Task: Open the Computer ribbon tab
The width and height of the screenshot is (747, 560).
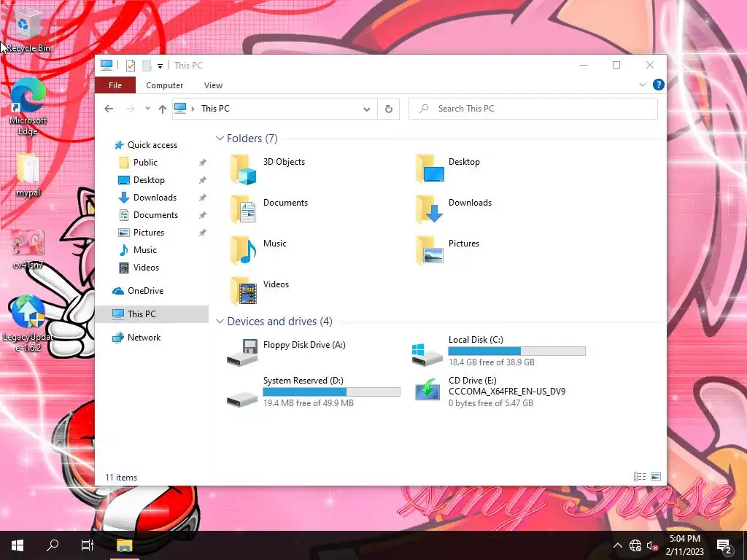Action: pos(164,85)
